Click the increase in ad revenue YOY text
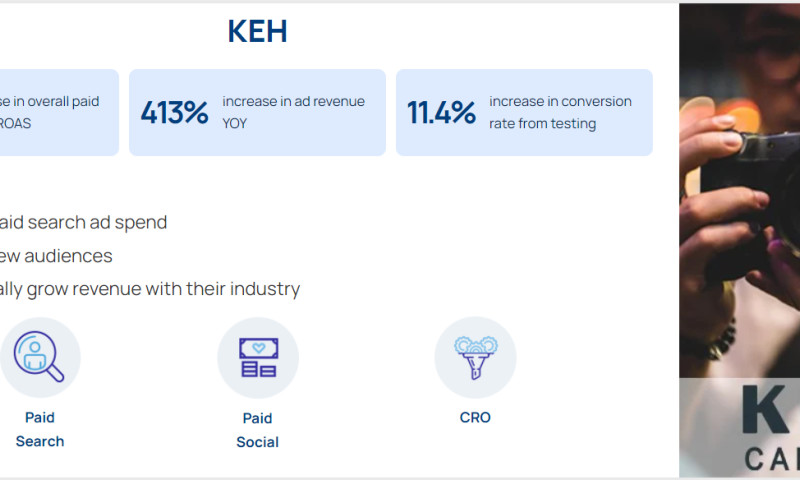Screen dimensions: 800x480 (x=293, y=112)
